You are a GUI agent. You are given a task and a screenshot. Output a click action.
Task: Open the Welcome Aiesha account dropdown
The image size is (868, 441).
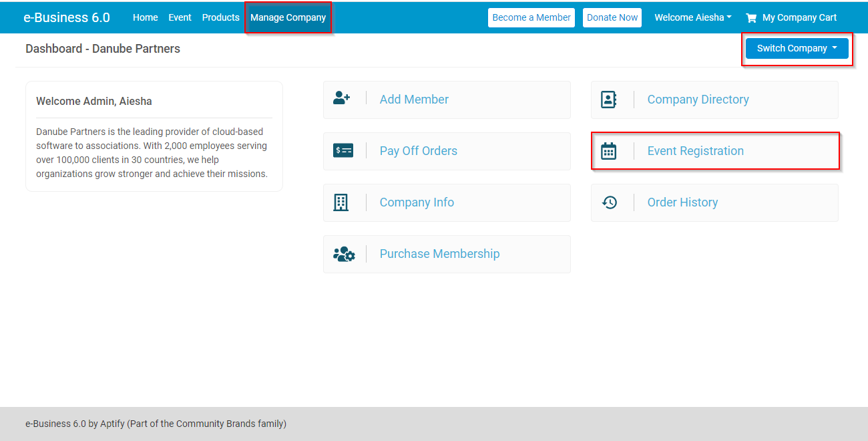[x=692, y=17]
